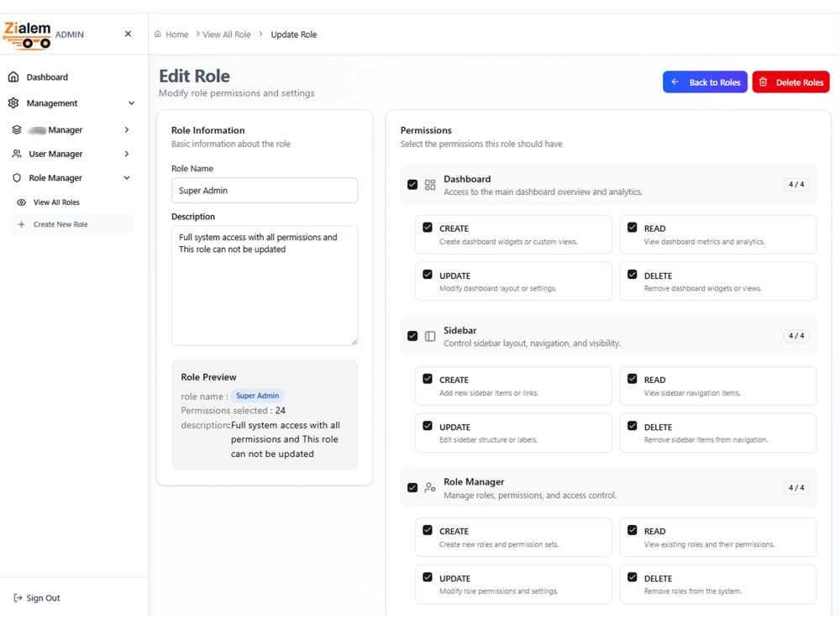Viewport: 840px width, 630px height.
Task: Toggle the Dashboard group checkbox
Action: 412,185
